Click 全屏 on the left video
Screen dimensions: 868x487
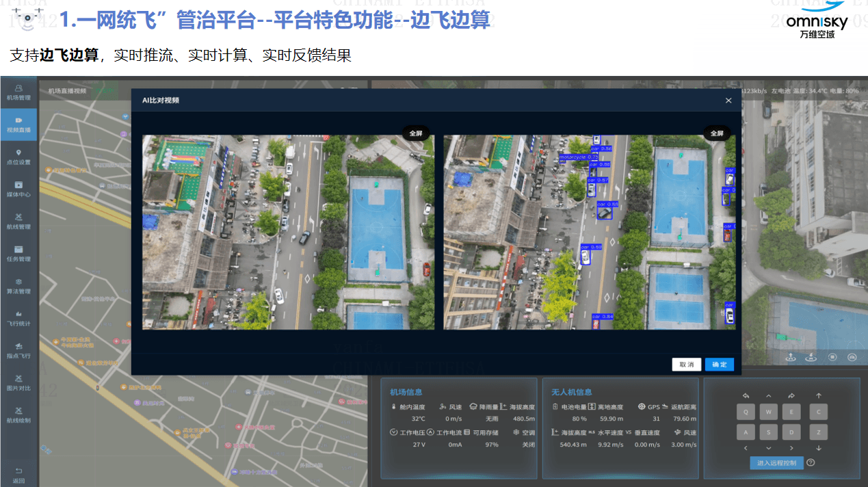click(416, 133)
